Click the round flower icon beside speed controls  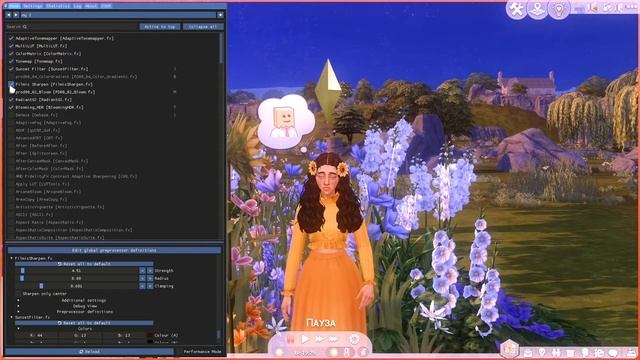pyautogui.click(x=354, y=339)
